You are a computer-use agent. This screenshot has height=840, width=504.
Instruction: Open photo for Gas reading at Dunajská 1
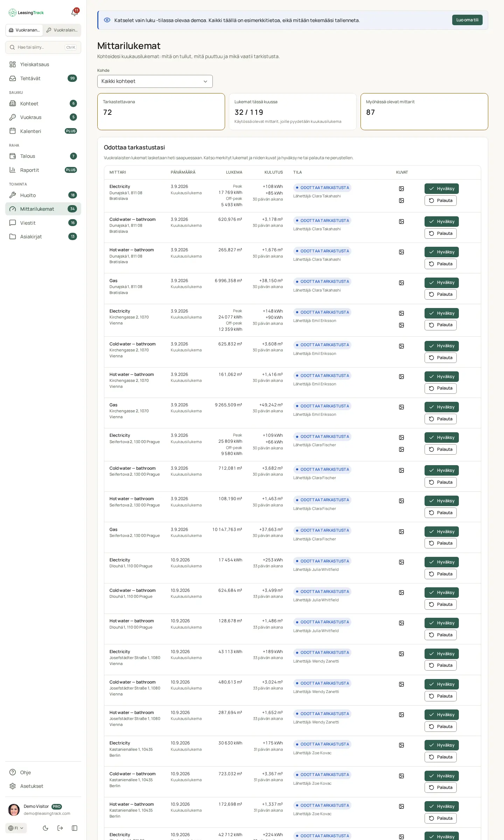401,283
